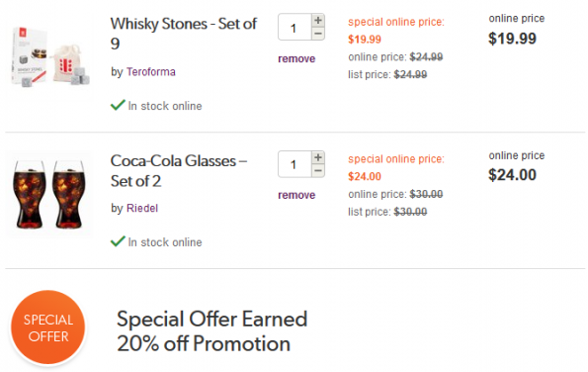Increase Coca-Cola Glasses quantity with plus button
Viewport: 588px width, 372px height.
click(318, 157)
